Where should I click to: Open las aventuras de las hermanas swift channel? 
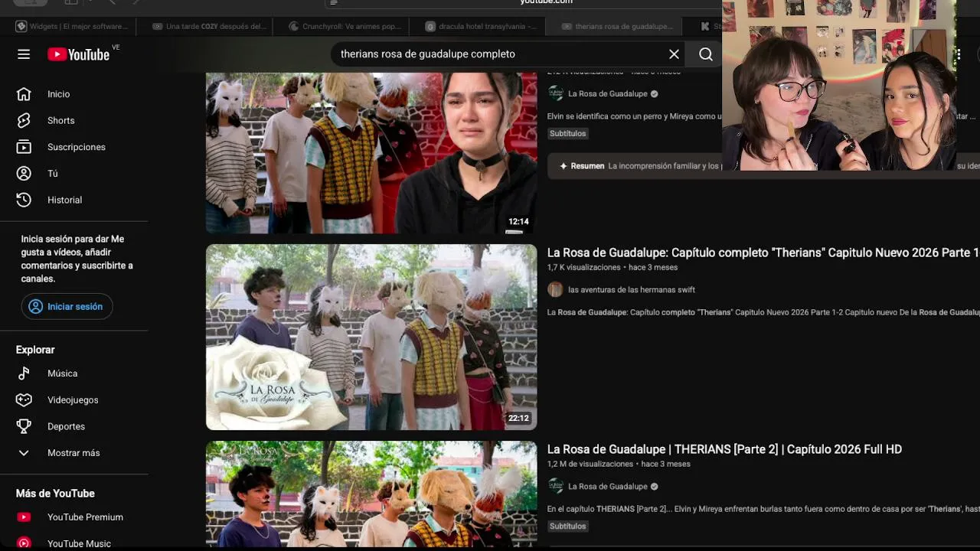point(632,290)
